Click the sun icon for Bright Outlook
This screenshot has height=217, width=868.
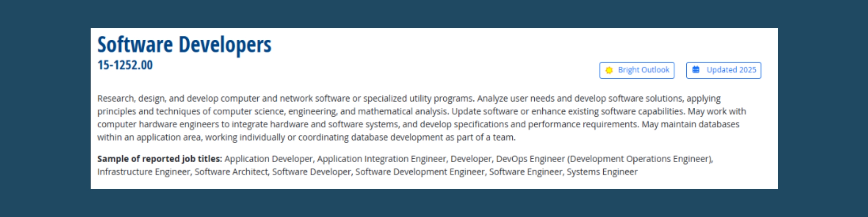point(609,70)
